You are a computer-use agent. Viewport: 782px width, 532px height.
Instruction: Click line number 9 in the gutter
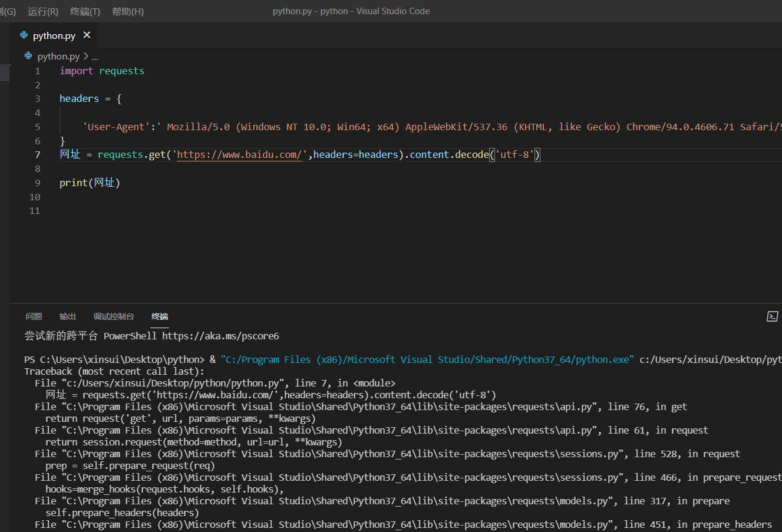pyautogui.click(x=37, y=183)
